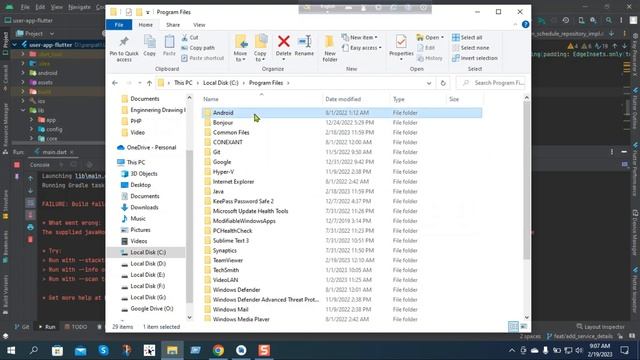Switch to the Share ribbon tab
640x360 pixels.
pos(173,25)
